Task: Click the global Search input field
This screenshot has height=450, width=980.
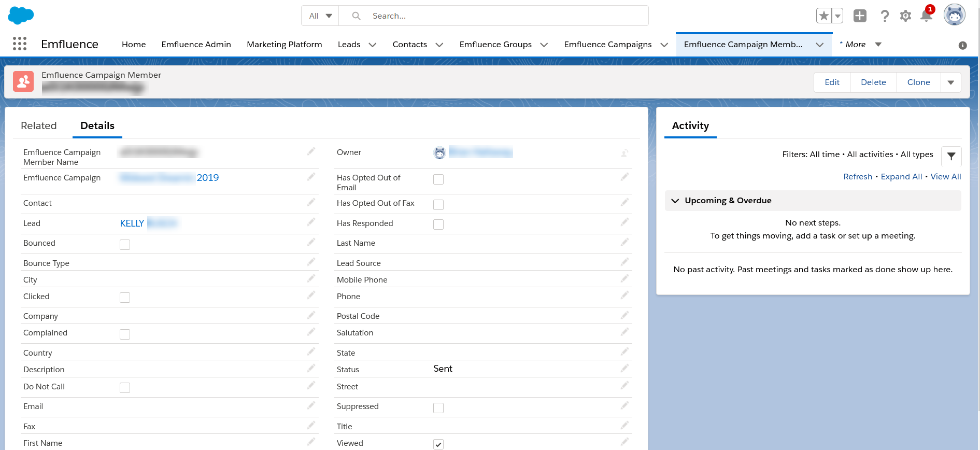Action: (x=493, y=16)
